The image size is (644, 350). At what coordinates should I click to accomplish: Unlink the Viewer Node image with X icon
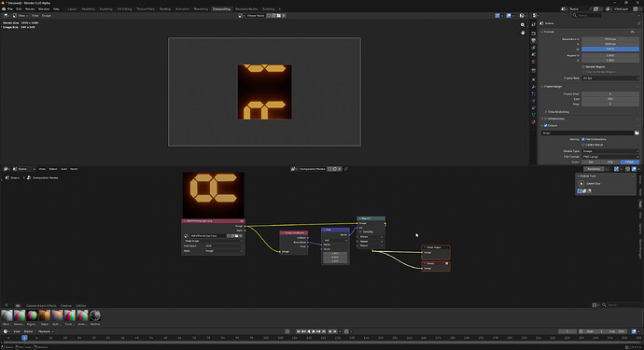click(x=284, y=16)
